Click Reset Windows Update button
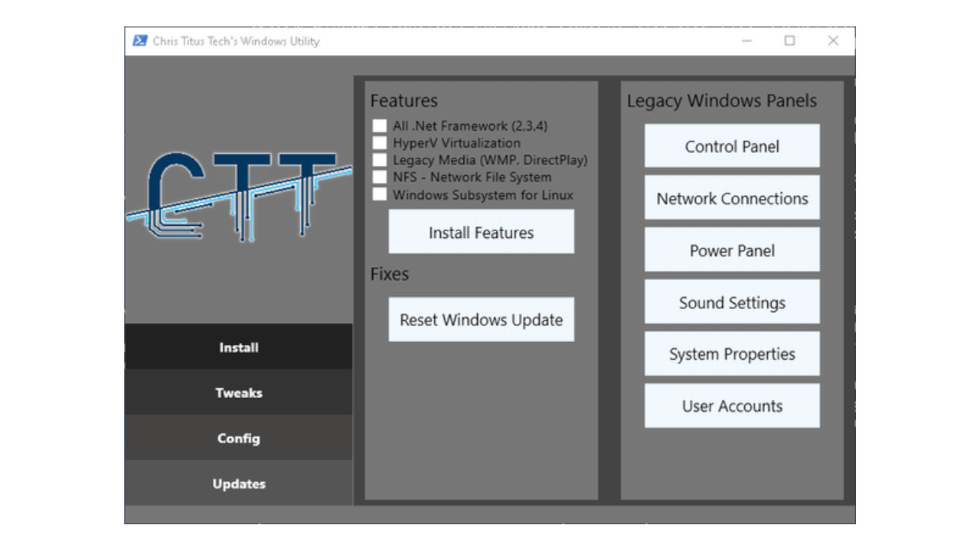980x551 pixels. [481, 320]
